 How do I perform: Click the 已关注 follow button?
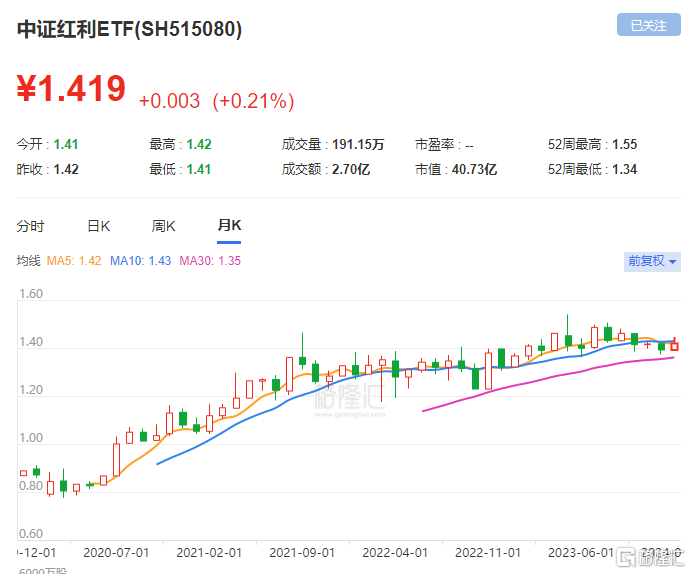(648, 25)
